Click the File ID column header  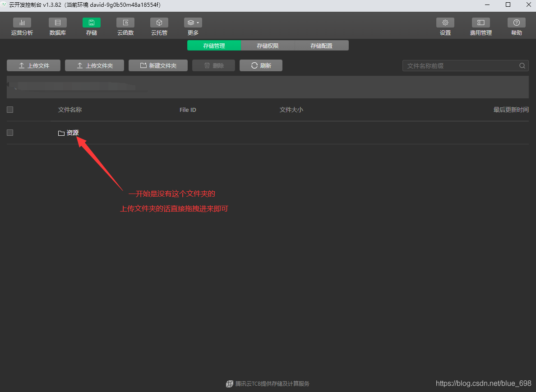[x=188, y=110]
